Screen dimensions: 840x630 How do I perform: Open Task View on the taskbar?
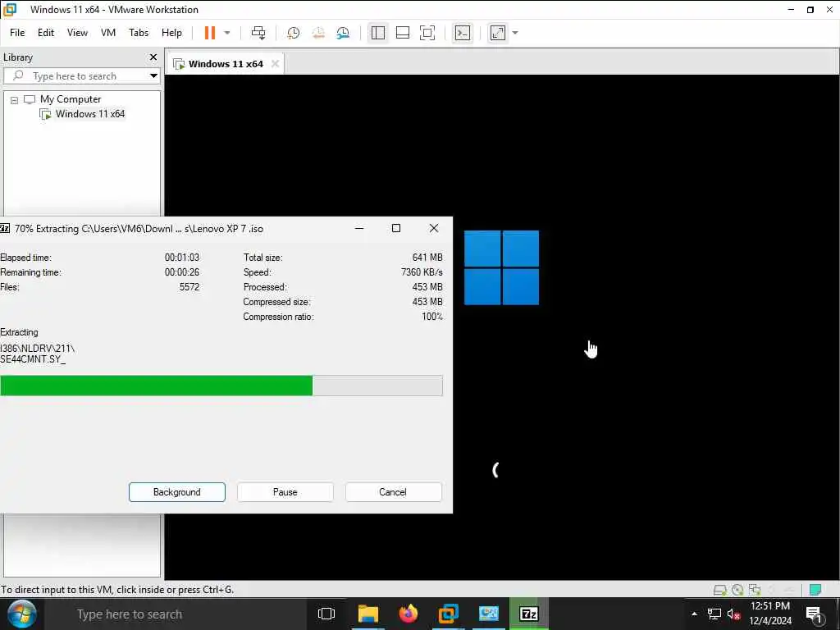coord(326,614)
